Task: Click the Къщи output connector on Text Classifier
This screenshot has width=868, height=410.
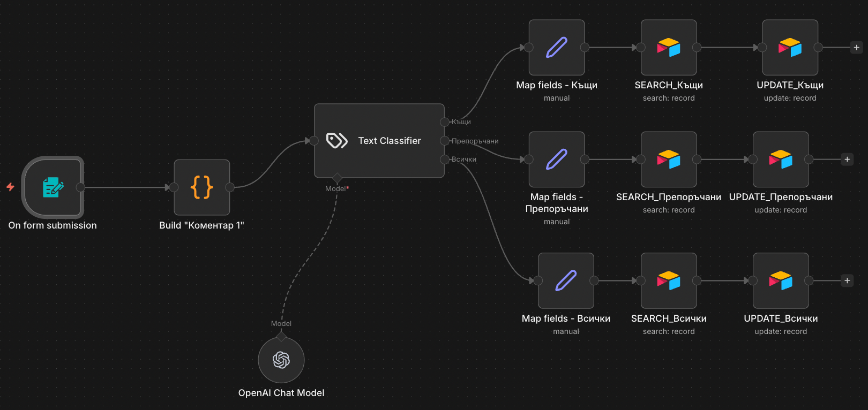Action: [x=444, y=122]
